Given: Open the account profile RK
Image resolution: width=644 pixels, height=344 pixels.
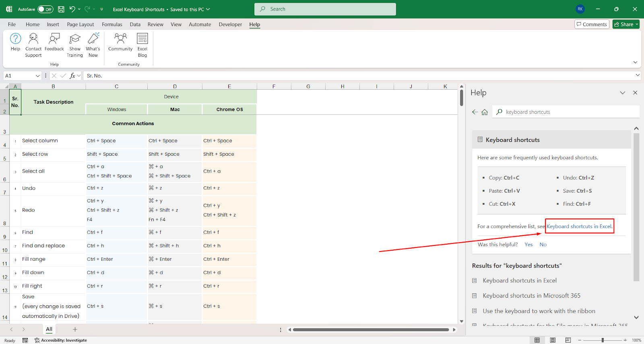Looking at the screenshot, I should [580, 9].
